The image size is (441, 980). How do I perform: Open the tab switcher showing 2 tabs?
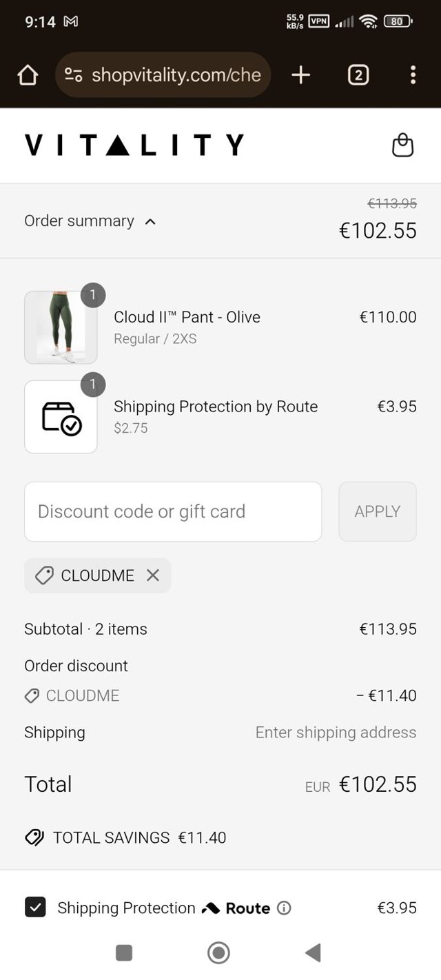(x=358, y=75)
